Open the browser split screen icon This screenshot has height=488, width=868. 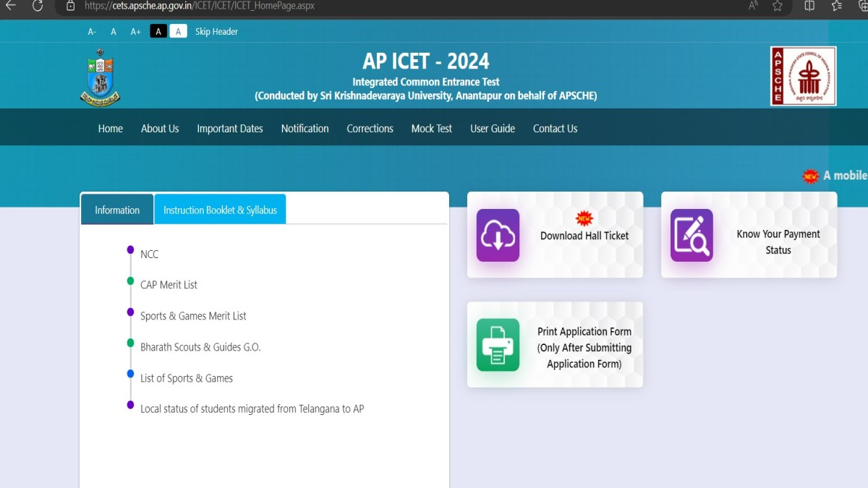point(809,6)
